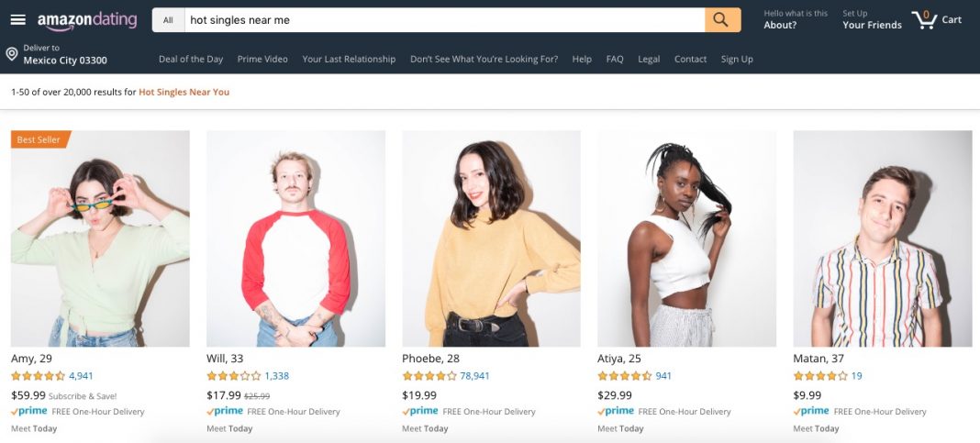
Task: Click the Hello what is this About link
Action: pos(795,20)
